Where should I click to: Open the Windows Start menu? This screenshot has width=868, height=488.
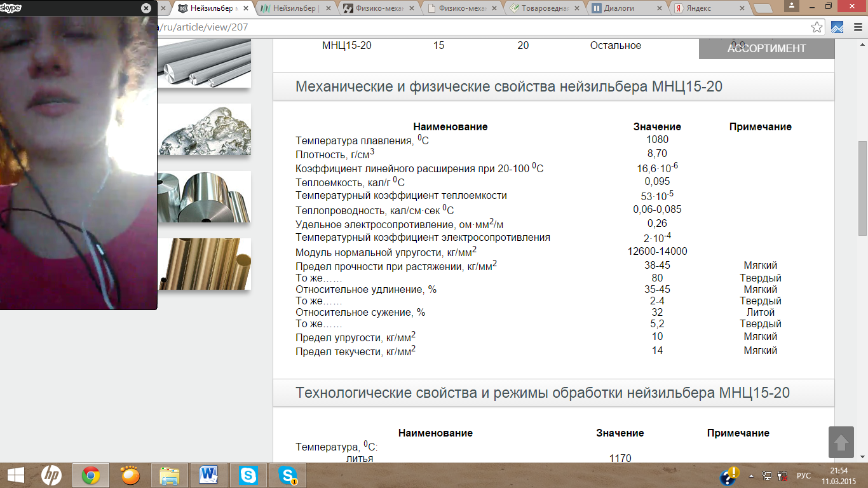coord(15,475)
